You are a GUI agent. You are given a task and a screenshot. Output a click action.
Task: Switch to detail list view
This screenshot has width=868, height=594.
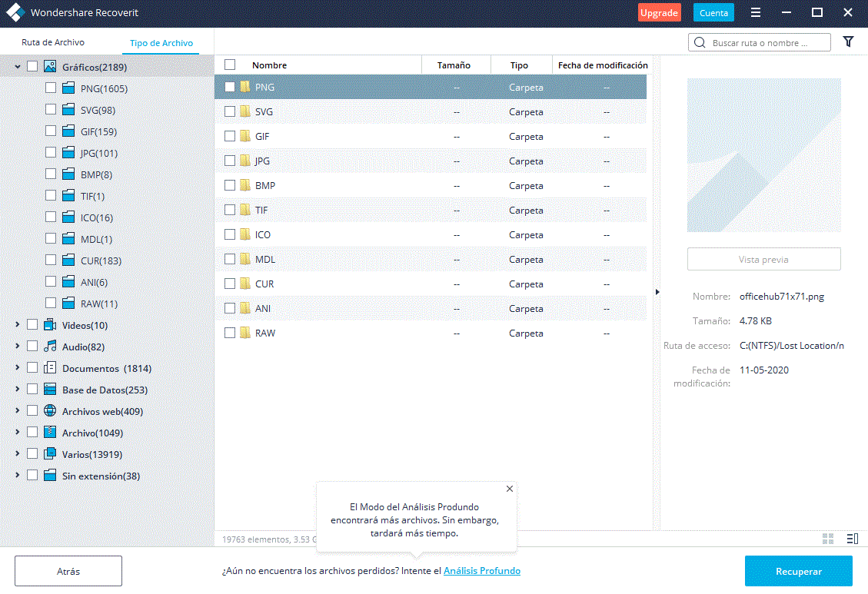point(853,538)
